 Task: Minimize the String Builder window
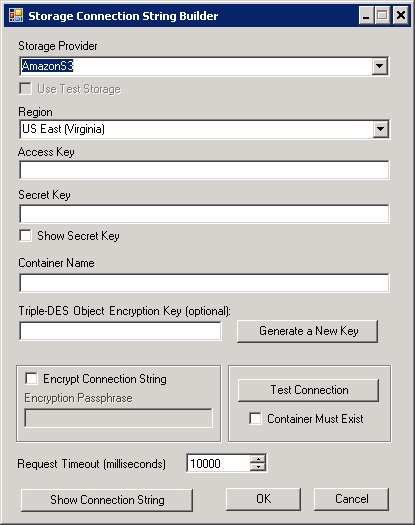tap(366, 16)
